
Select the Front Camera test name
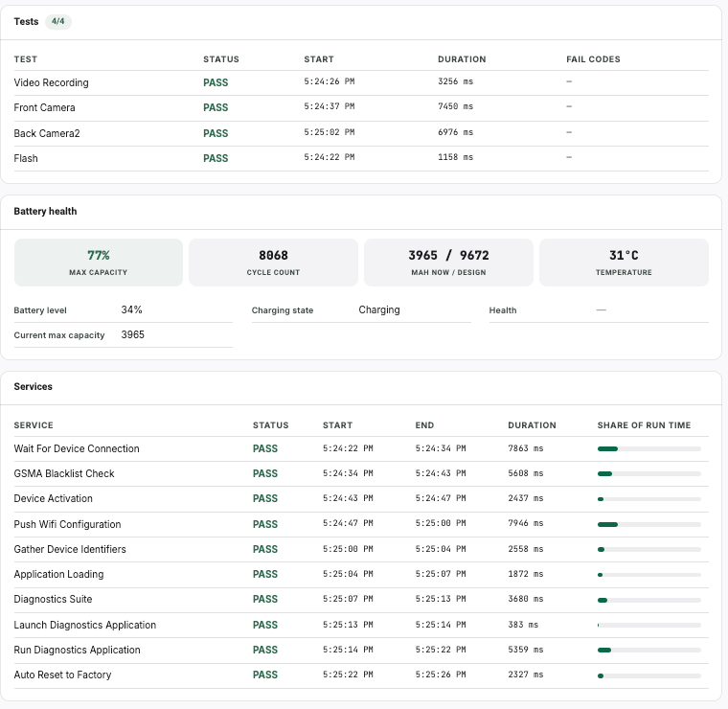tap(45, 107)
